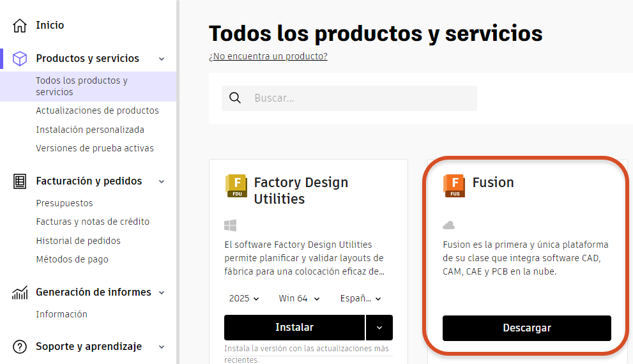The width and height of the screenshot is (633, 364).
Task: Click the Descargar button for Fusion
Action: click(527, 328)
